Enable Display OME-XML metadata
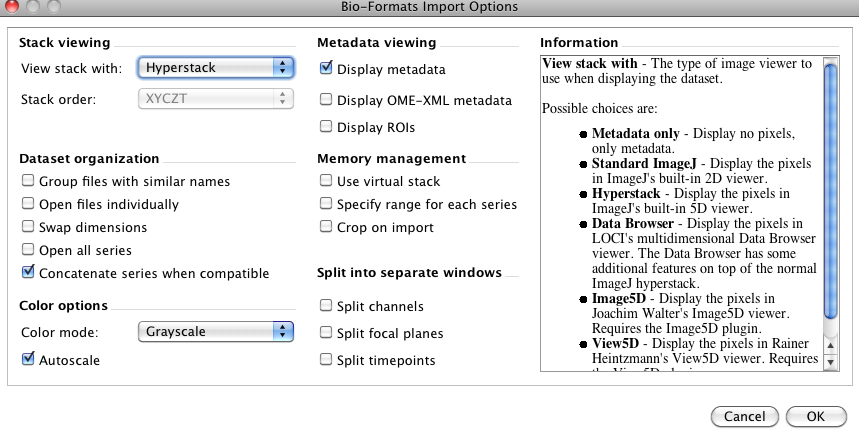 pyautogui.click(x=326, y=100)
